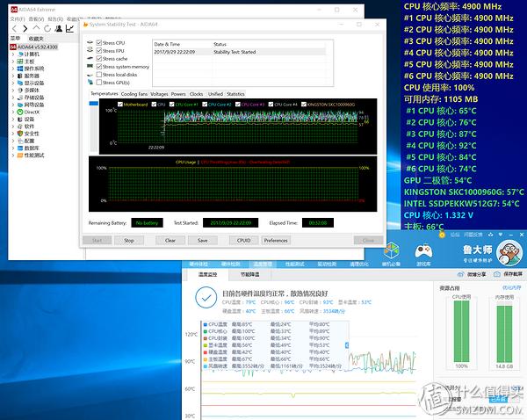Open the graph chart icon in AIDA64 toolbar
527x420 pixels.
coord(70,29)
